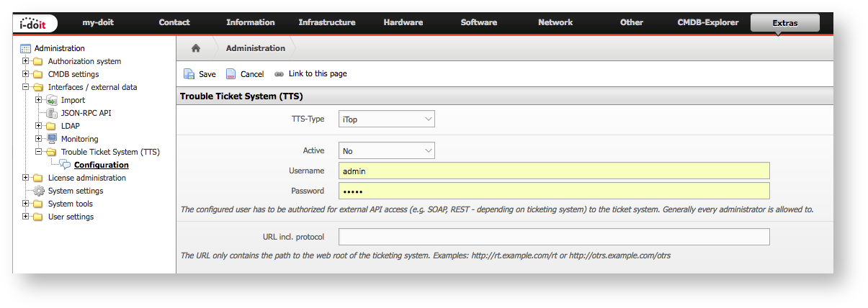Viewport: 868px width, 308px height.
Task: Click the Administration breadcrumb
Action: [x=256, y=48]
